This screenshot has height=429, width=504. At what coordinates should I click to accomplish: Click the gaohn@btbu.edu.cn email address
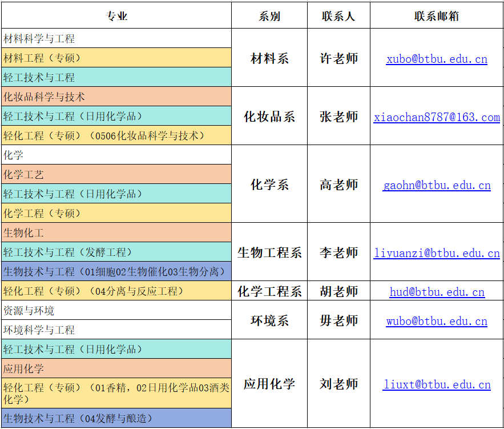coord(437,185)
